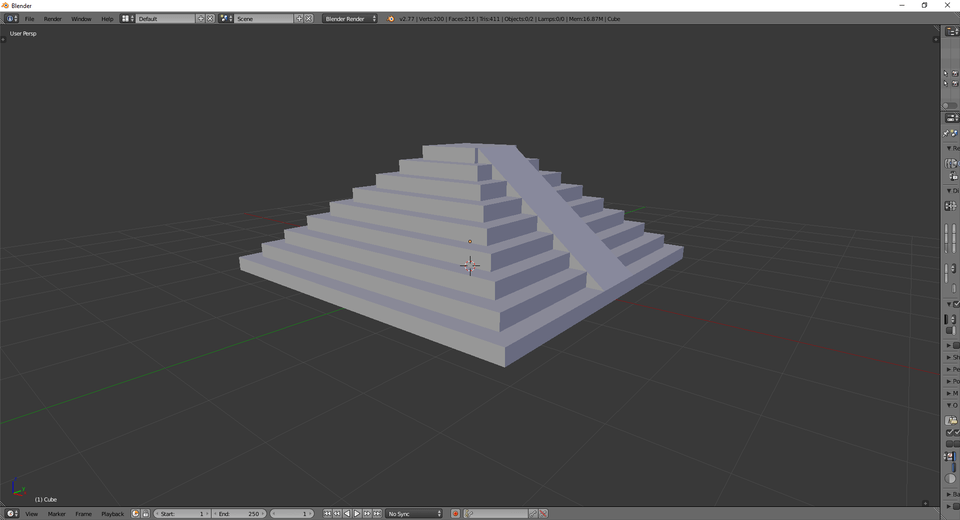Click the red auto keyframe record button
Screen dimensions: 960x520
pos(455,514)
